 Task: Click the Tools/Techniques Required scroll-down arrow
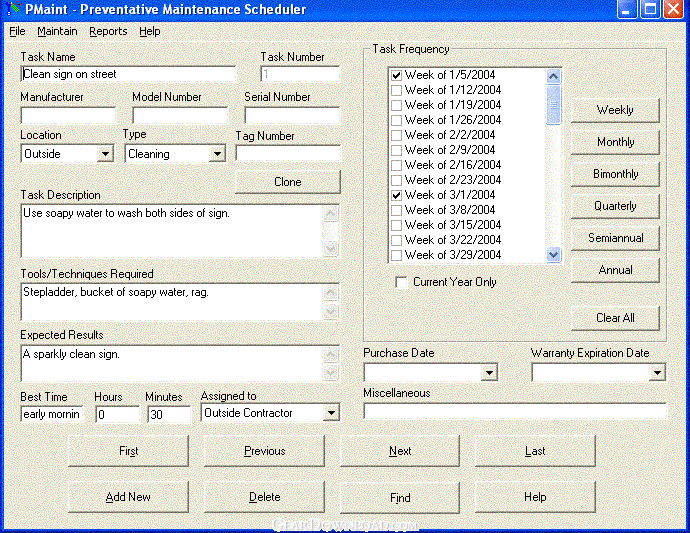pos(330,311)
